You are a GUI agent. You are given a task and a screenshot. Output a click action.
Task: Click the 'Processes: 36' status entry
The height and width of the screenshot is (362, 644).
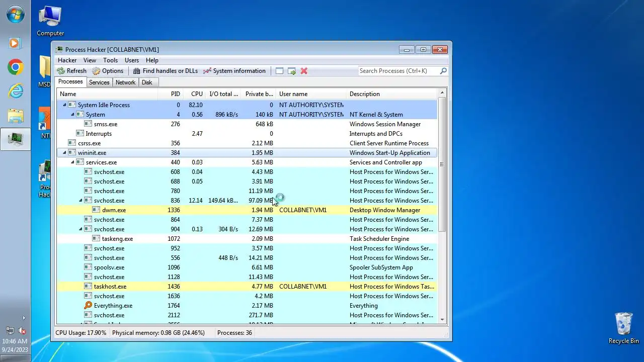tap(234, 333)
